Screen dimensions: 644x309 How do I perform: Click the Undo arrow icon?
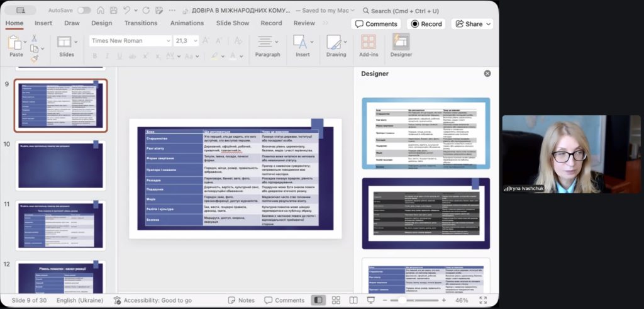[126, 10]
